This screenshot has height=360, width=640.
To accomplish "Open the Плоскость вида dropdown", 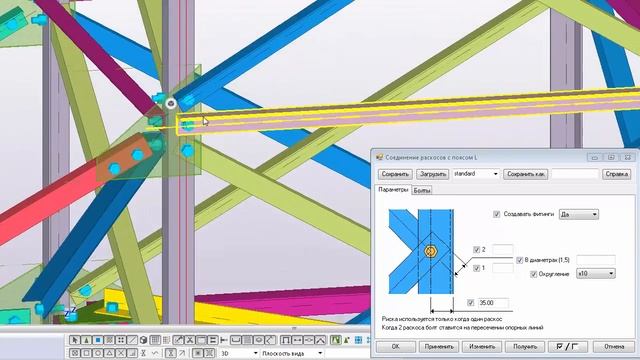I will tap(292, 353).
